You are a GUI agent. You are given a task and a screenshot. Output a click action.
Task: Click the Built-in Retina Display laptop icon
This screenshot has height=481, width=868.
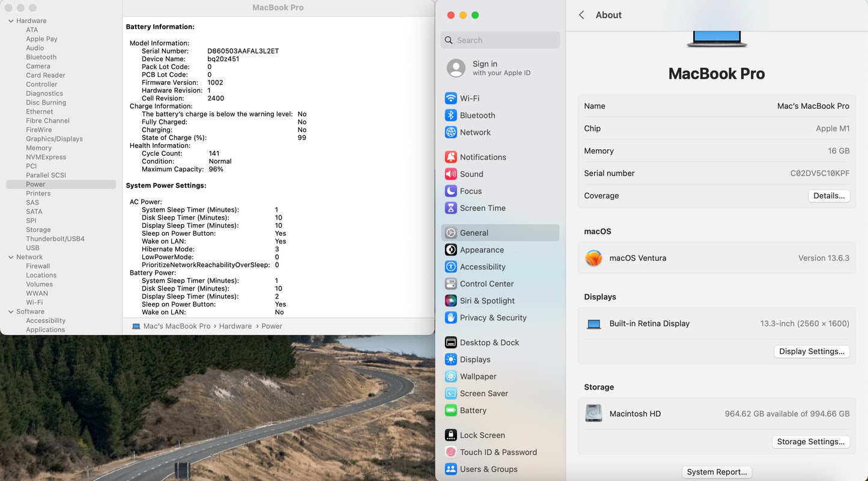point(593,324)
